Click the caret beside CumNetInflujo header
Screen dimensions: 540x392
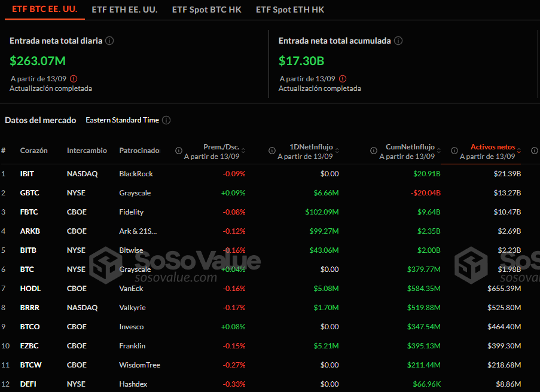click(440, 150)
